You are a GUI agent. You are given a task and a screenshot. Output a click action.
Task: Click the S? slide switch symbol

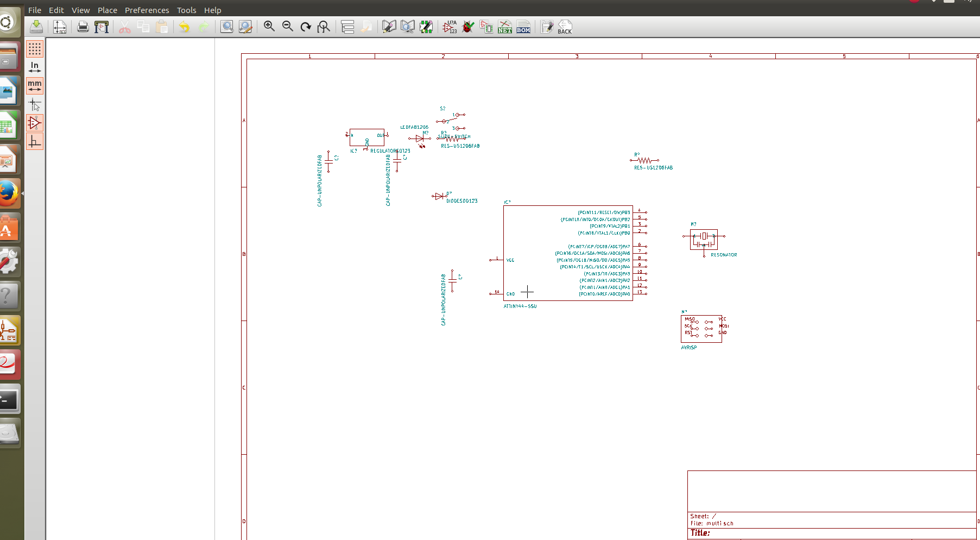click(x=451, y=121)
